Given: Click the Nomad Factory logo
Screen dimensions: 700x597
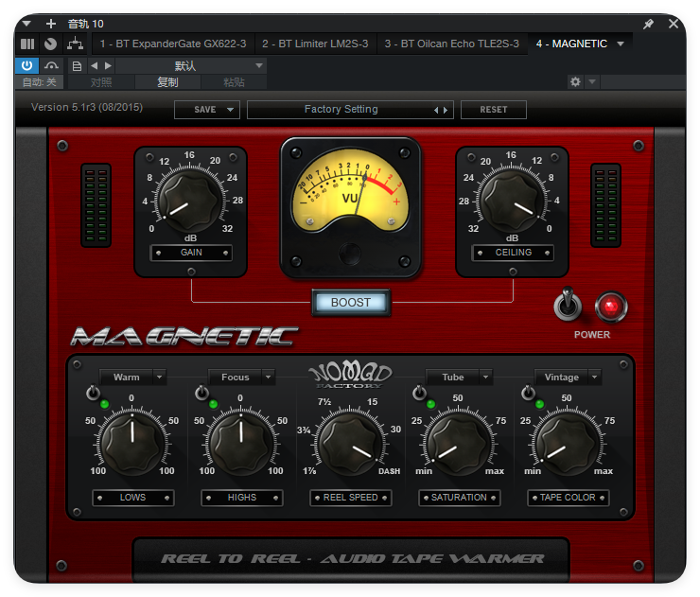Looking at the screenshot, I should (x=350, y=374).
